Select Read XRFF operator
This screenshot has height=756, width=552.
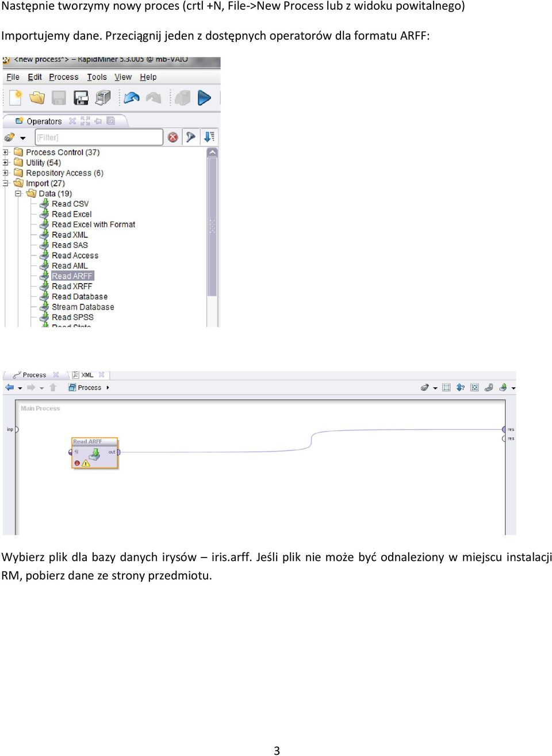click(x=72, y=287)
